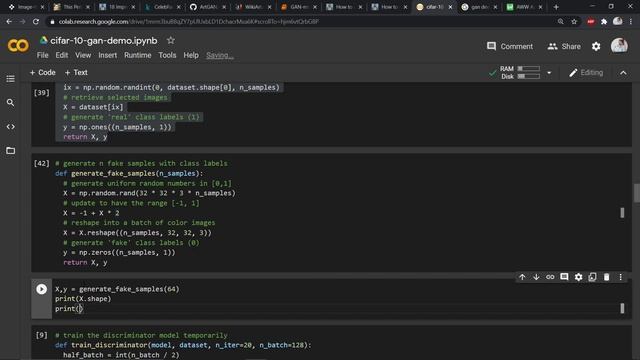Delete the selected cell

click(x=607, y=277)
